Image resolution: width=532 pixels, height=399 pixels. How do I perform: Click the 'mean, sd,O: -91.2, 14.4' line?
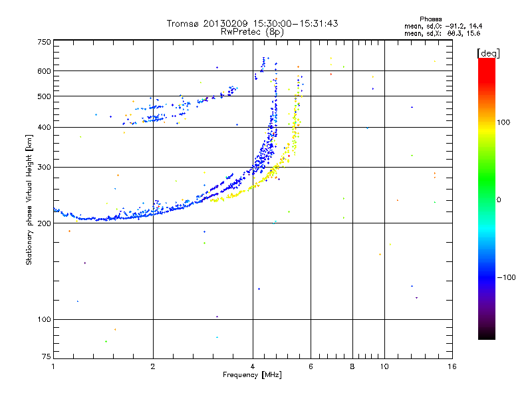443,26
